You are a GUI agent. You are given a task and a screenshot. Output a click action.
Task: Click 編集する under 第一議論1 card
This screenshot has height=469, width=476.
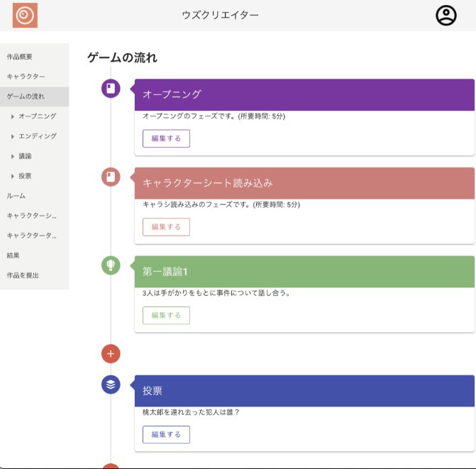coord(166,315)
